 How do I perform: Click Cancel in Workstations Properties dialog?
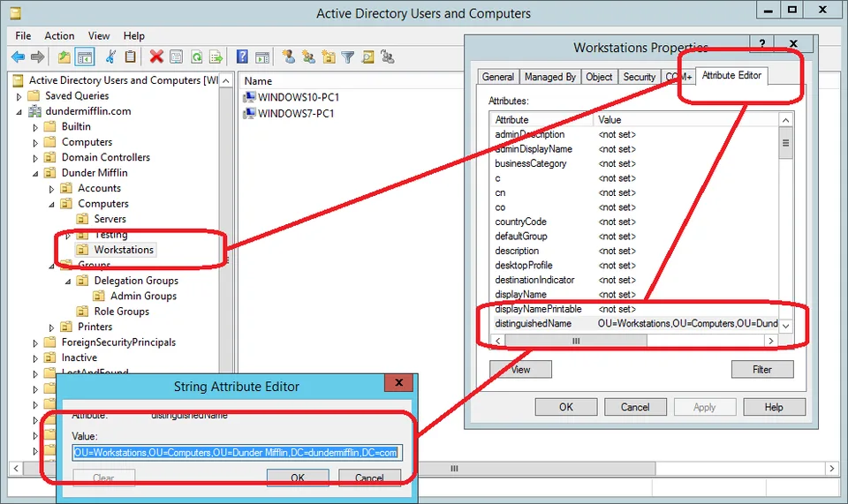[635, 407]
